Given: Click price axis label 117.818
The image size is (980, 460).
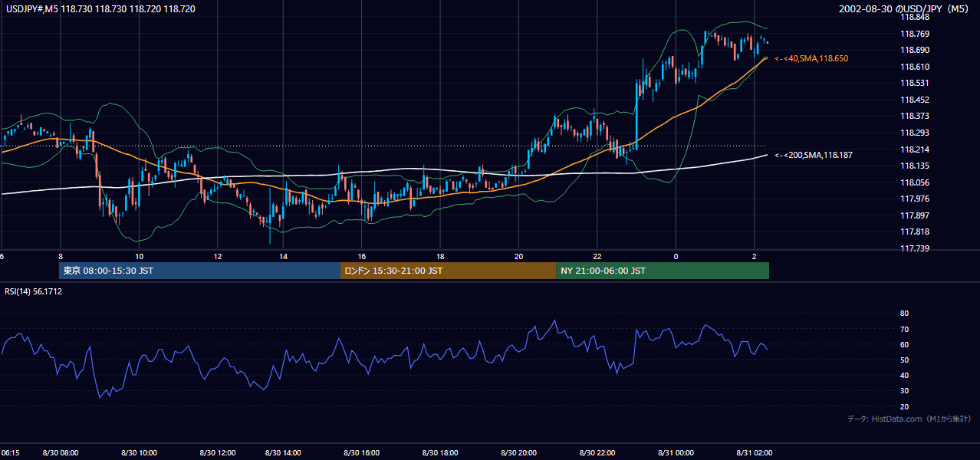Looking at the screenshot, I should 915,232.
